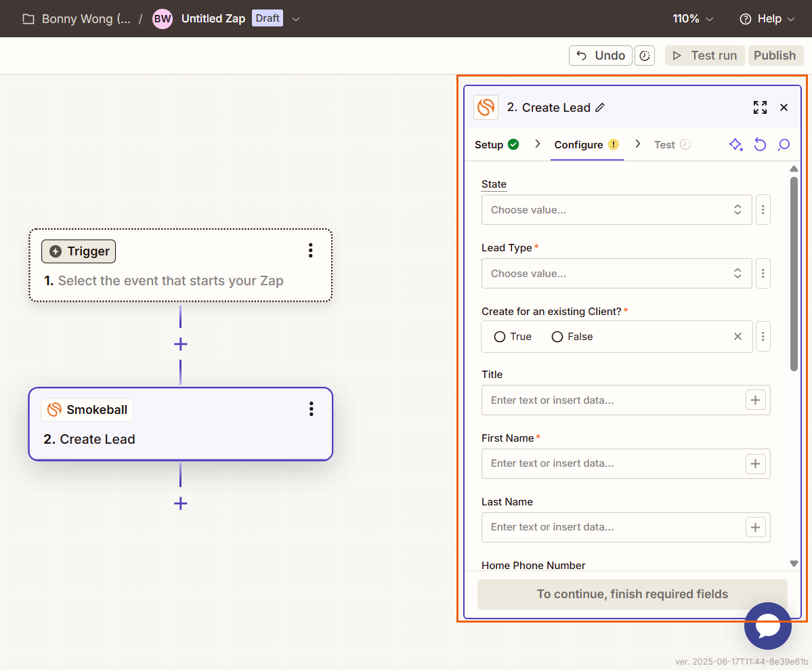Click the scroll up arrow in panel
Viewport: 812px width, 670px height.
(x=793, y=169)
